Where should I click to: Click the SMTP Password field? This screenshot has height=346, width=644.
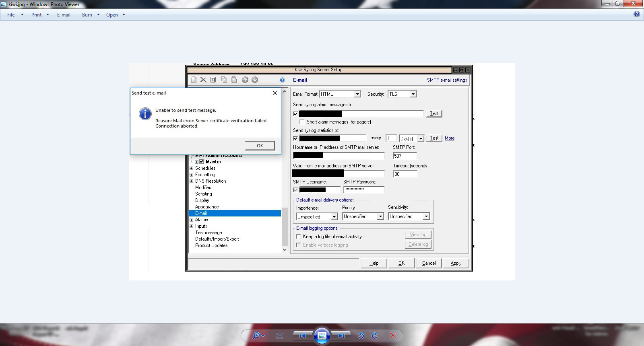coord(364,189)
